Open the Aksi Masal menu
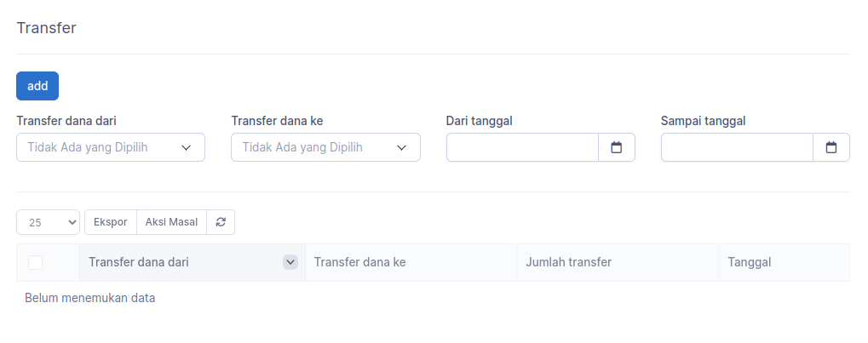Viewport: 868px width, 343px height. [171, 222]
